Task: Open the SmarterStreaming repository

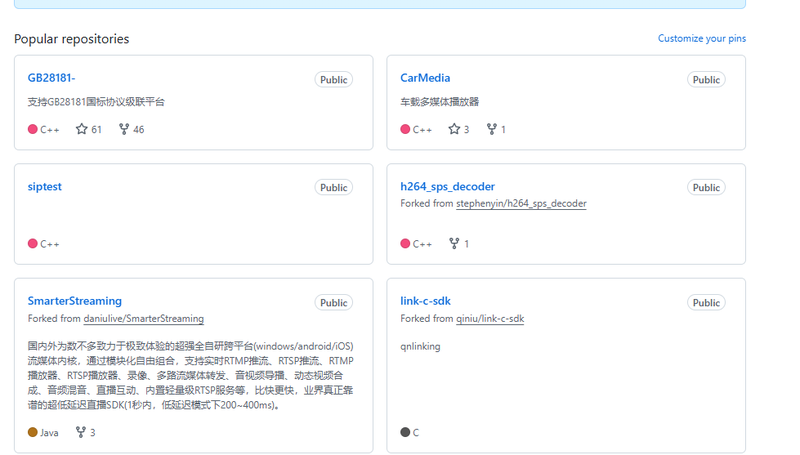Action: pos(74,301)
